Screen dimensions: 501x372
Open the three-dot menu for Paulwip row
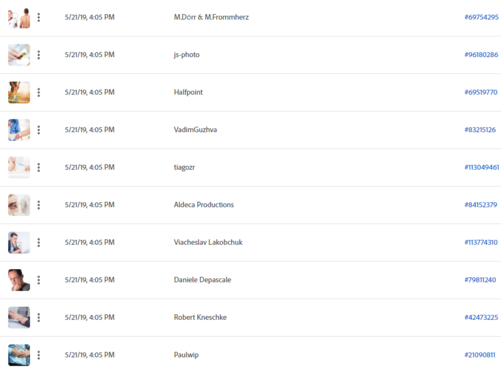39,355
